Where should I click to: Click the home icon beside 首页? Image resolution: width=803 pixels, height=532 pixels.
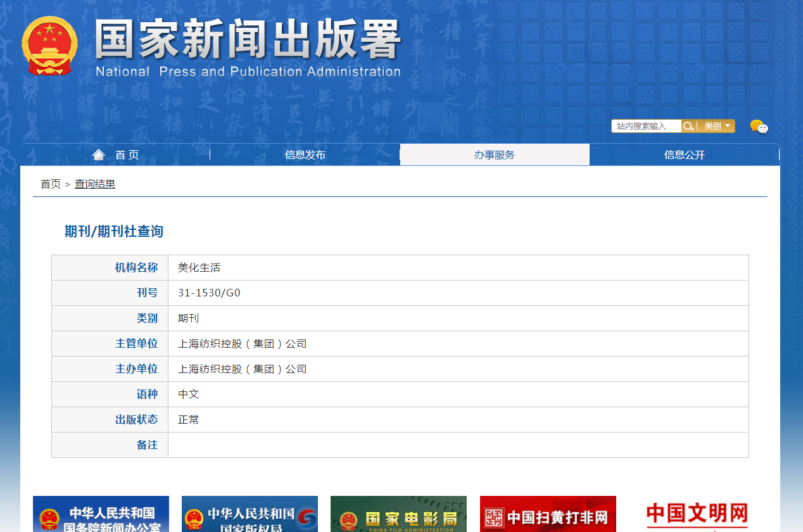(x=98, y=155)
